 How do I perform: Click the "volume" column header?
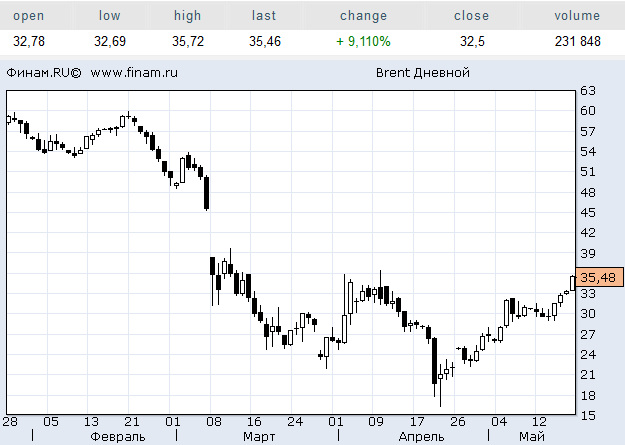pos(577,16)
